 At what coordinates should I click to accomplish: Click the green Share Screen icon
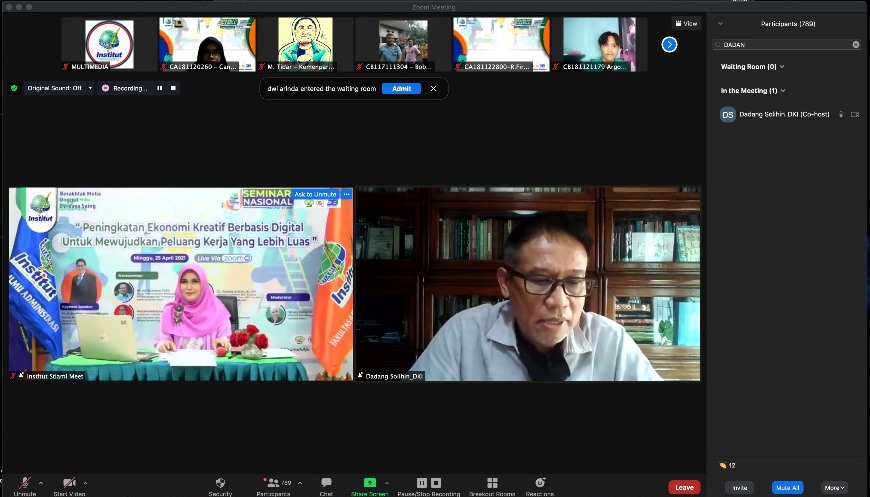click(x=370, y=483)
